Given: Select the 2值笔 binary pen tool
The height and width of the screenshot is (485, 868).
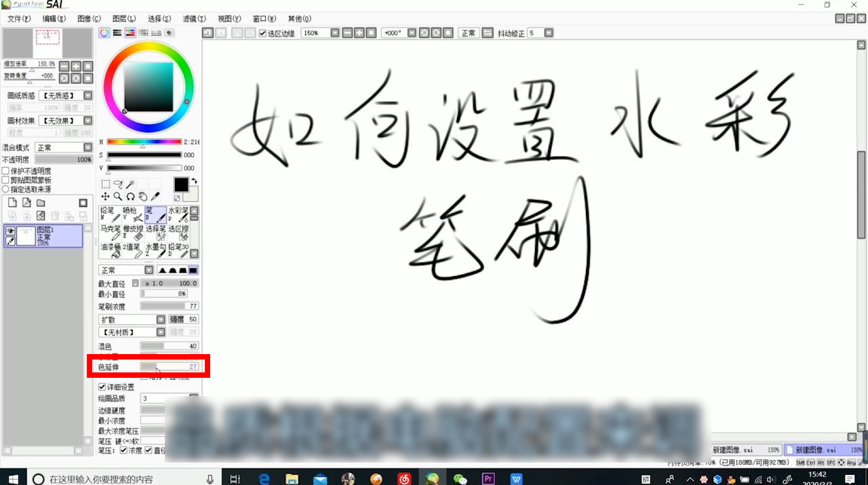Looking at the screenshot, I should (x=130, y=251).
